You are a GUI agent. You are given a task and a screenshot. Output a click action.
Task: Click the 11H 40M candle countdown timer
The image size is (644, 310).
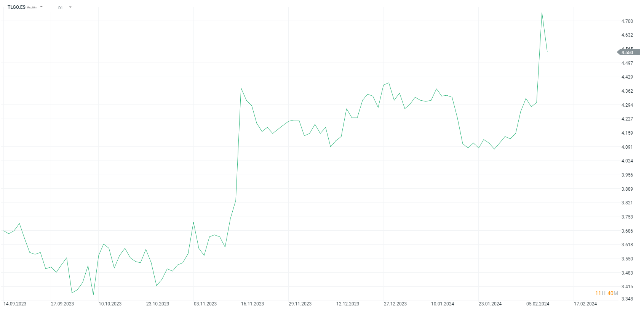pos(606,293)
